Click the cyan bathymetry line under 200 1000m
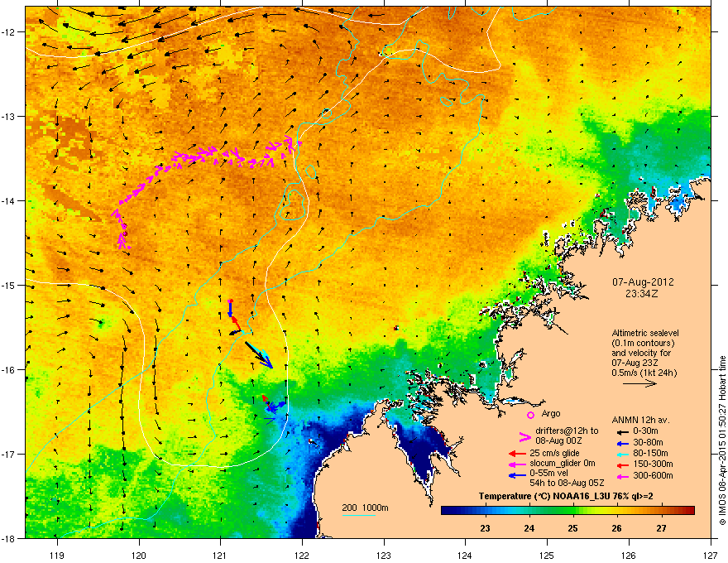Image resolution: width=728 pixels, height=563 pixels. coord(359,515)
